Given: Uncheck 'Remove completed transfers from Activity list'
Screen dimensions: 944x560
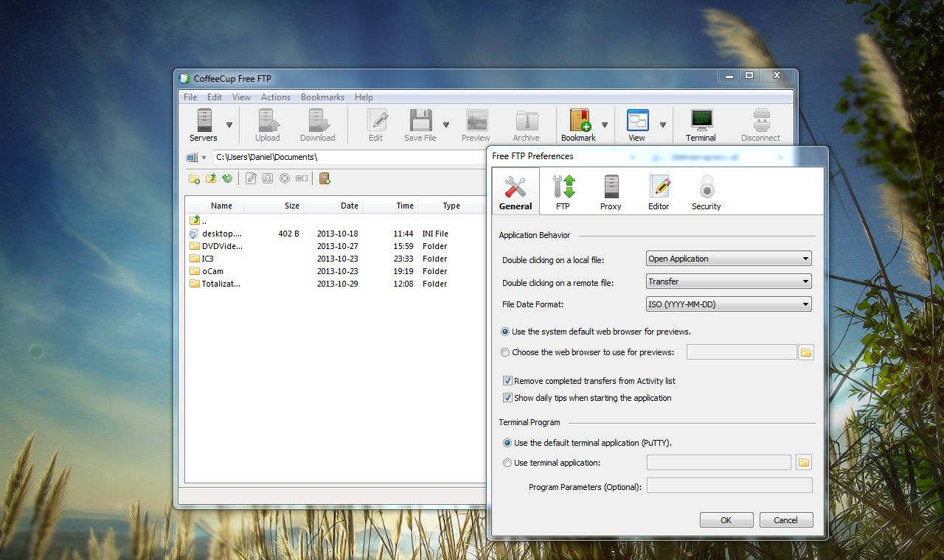Looking at the screenshot, I should [x=507, y=381].
